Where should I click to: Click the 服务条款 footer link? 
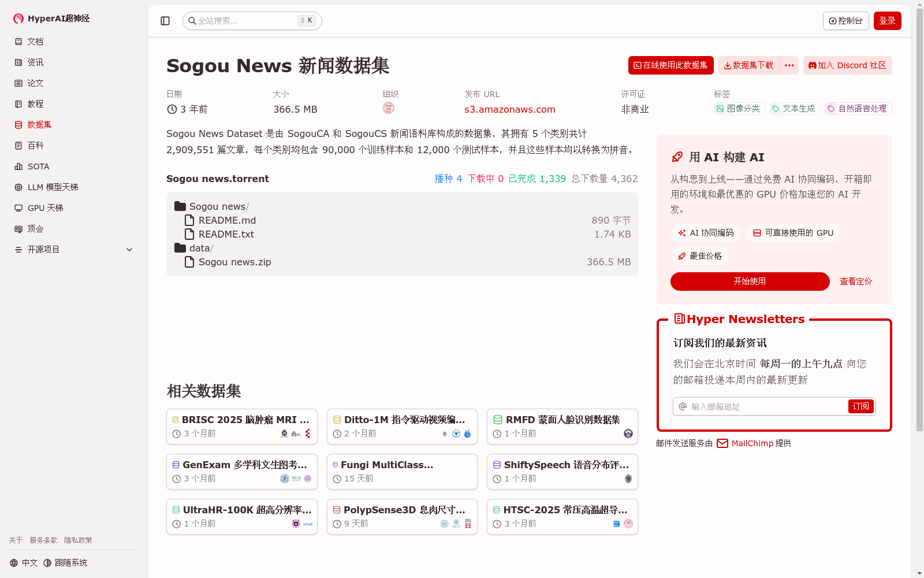(43, 540)
